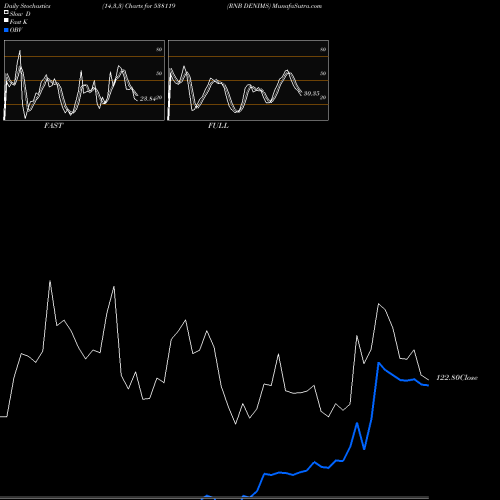The image size is (500, 500).
Task: Click the 39.35 value in FULL chart
Action: tap(312, 94)
